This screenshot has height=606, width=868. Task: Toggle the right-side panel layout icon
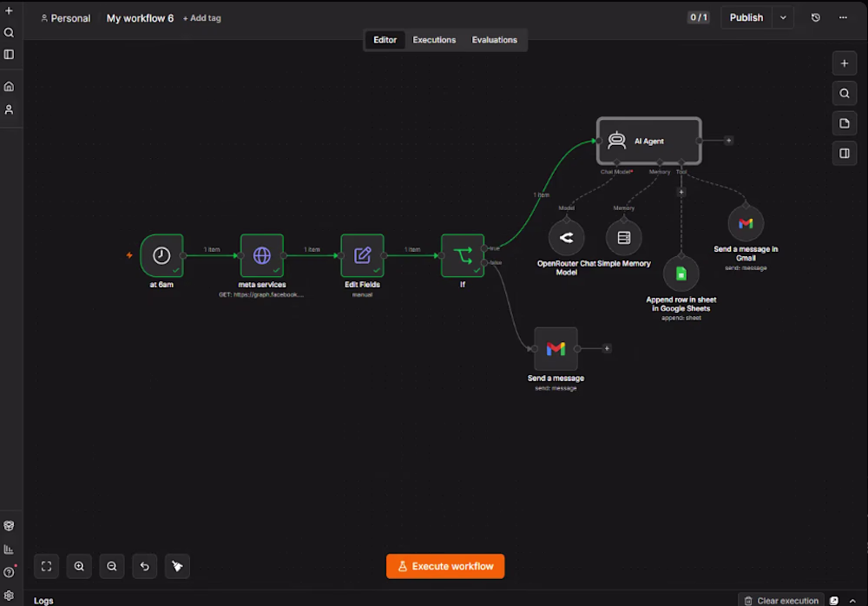pyautogui.click(x=845, y=154)
